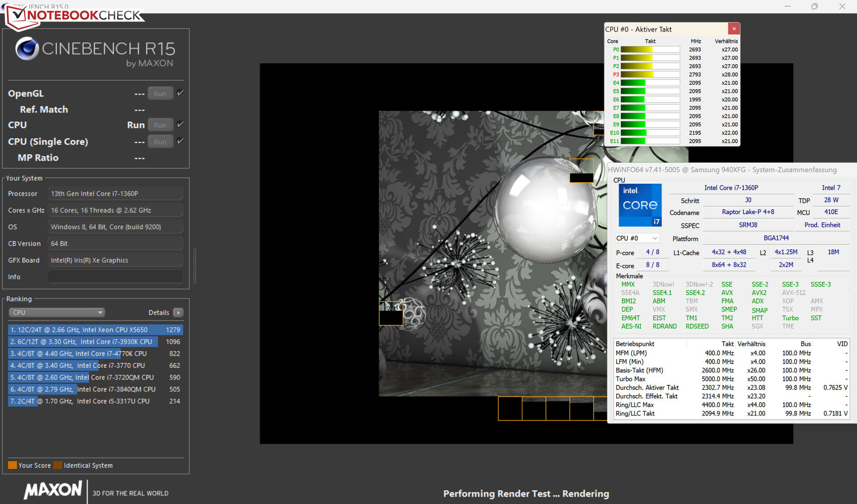Viewport: 857px width, 504px height.
Task: Select Xeon X5650 ranking entry
Action: click(x=95, y=330)
